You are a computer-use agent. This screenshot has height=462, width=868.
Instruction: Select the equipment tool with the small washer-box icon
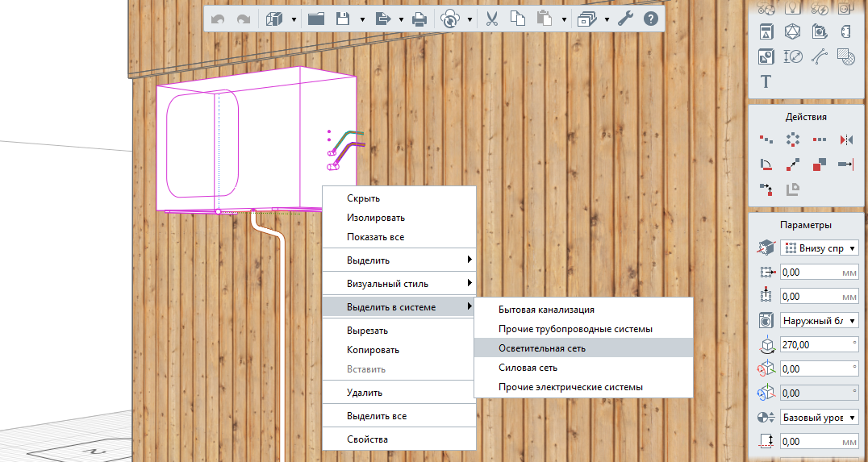[x=820, y=31]
